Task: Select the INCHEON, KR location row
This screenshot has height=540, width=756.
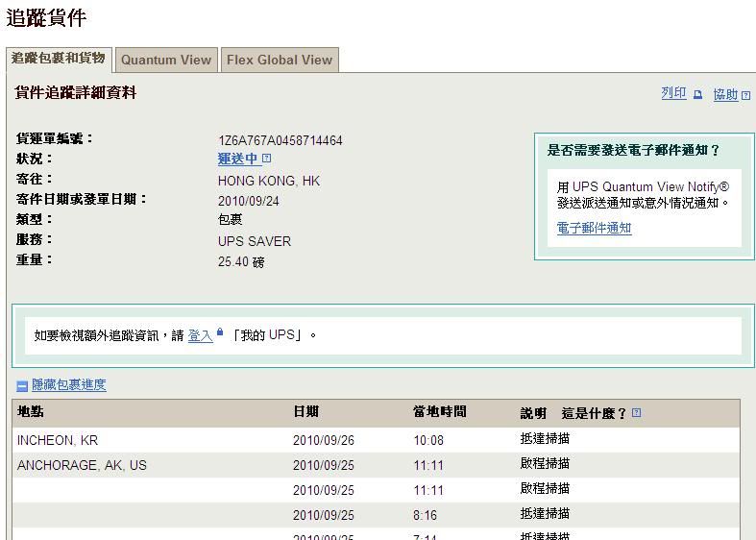Action: (58, 440)
